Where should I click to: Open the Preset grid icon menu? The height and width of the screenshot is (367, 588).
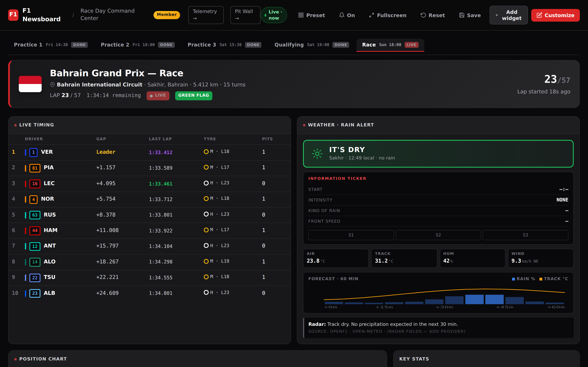(301, 15)
